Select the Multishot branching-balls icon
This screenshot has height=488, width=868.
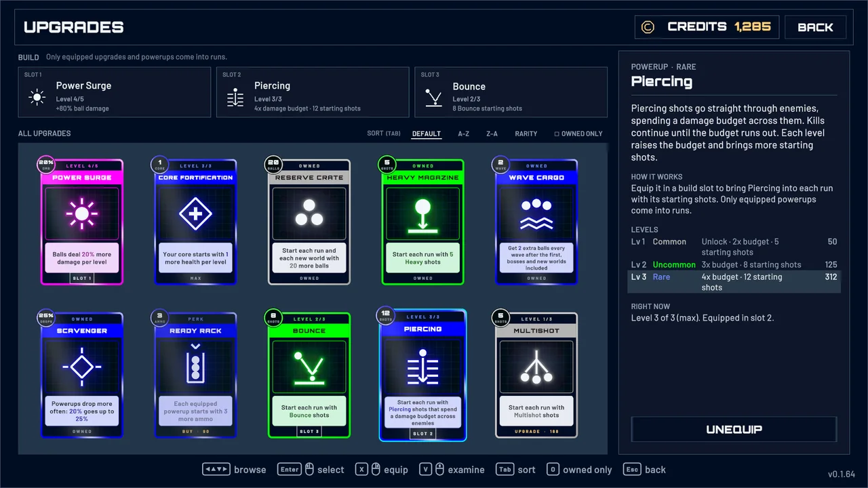tap(536, 367)
